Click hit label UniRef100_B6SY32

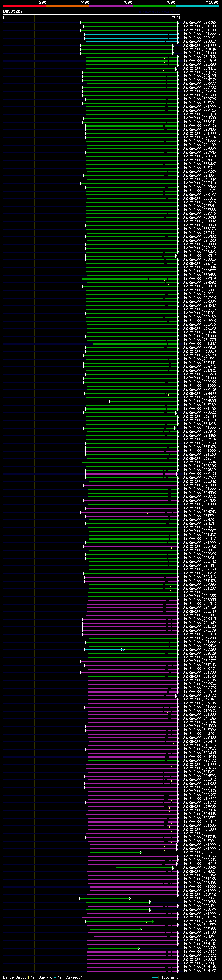(x=199, y=88)
